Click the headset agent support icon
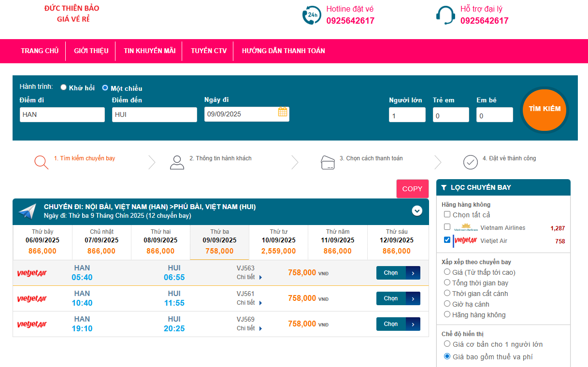 coord(445,15)
